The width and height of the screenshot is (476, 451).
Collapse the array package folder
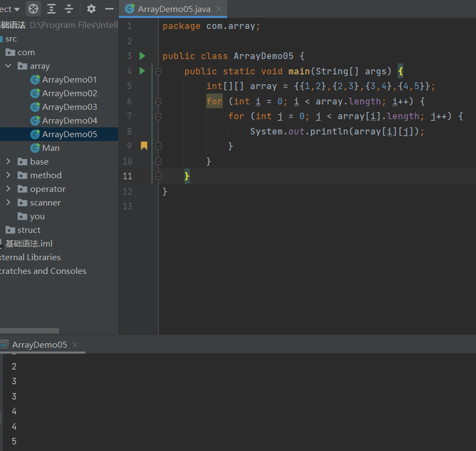[x=8, y=66]
